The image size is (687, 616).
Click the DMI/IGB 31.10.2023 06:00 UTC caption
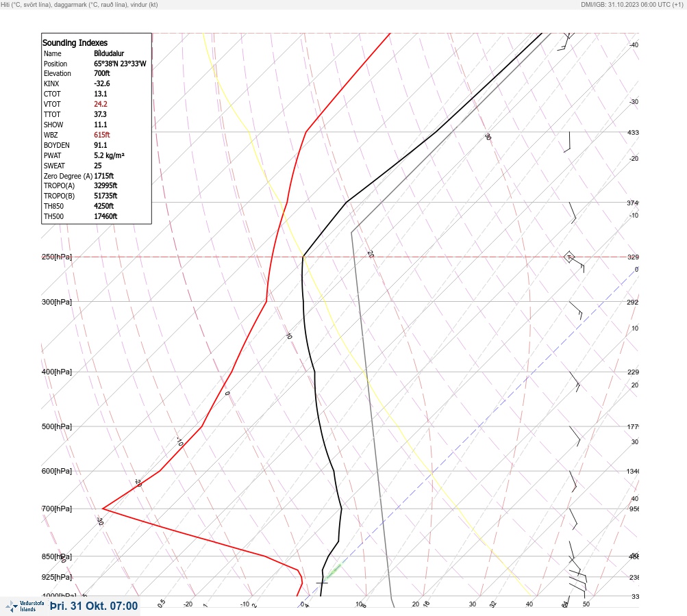[x=632, y=5]
